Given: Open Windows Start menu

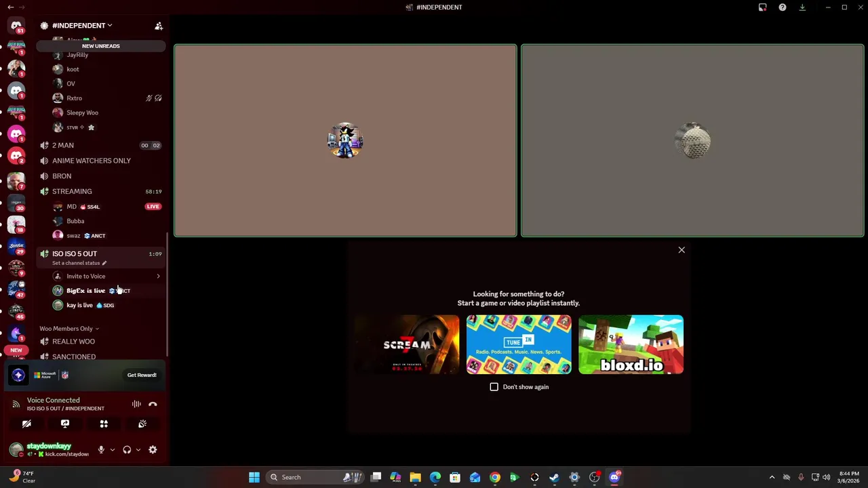Looking at the screenshot, I should coord(254,477).
